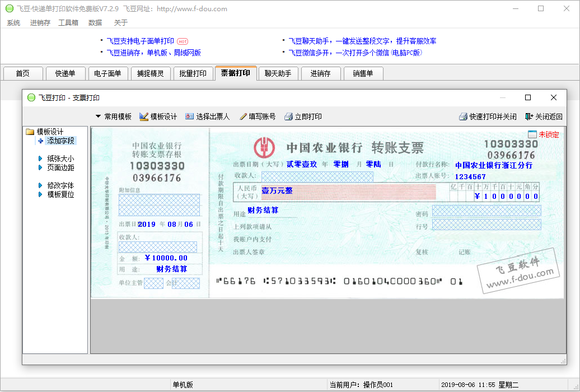Expand the 纸张大小 arrow

(x=40, y=158)
